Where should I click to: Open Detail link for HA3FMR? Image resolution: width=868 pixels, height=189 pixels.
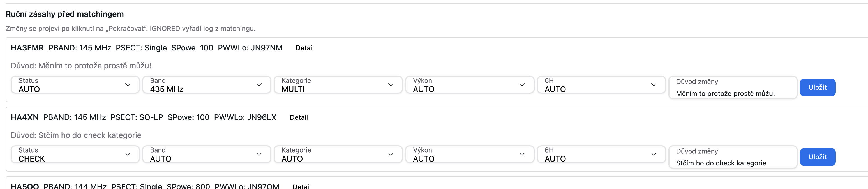304,48
